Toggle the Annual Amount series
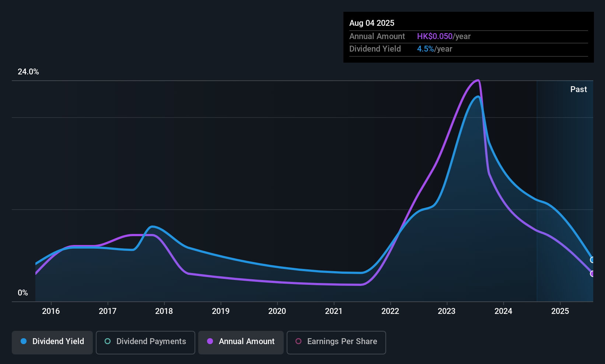 point(241,343)
